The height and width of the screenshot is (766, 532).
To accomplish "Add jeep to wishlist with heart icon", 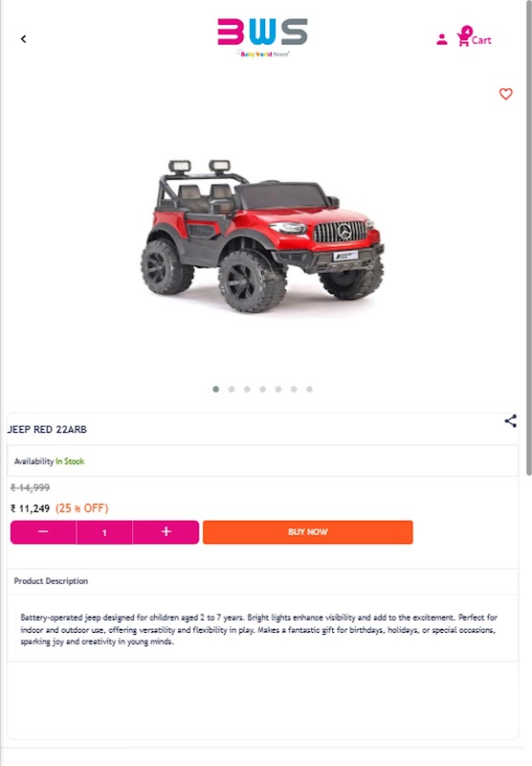I will tap(505, 94).
